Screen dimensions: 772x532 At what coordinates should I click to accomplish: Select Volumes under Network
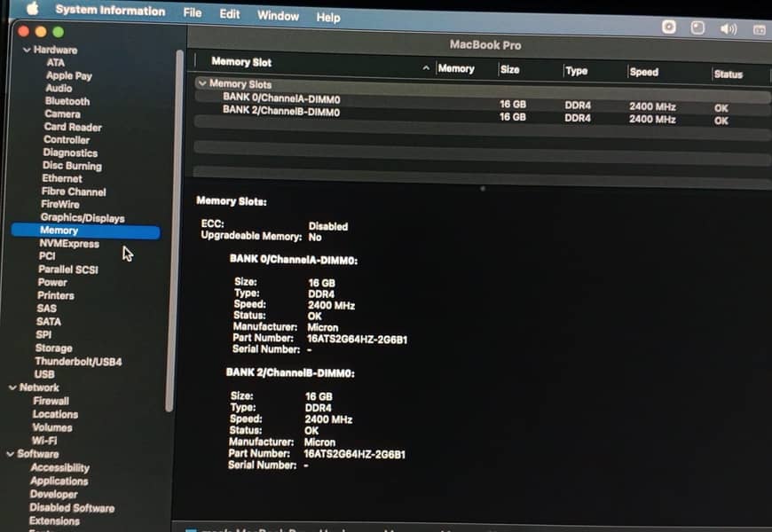(x=52, y=427)
